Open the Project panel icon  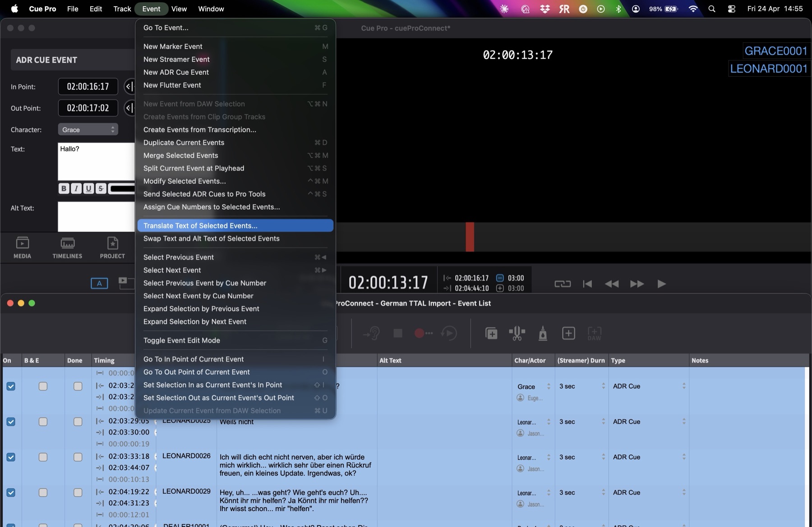point(112,247)
